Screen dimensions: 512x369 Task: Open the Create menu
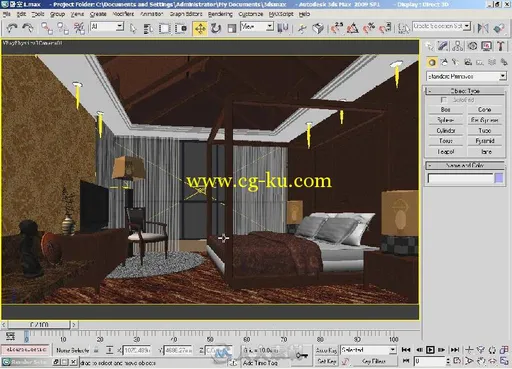click(98, 14)
